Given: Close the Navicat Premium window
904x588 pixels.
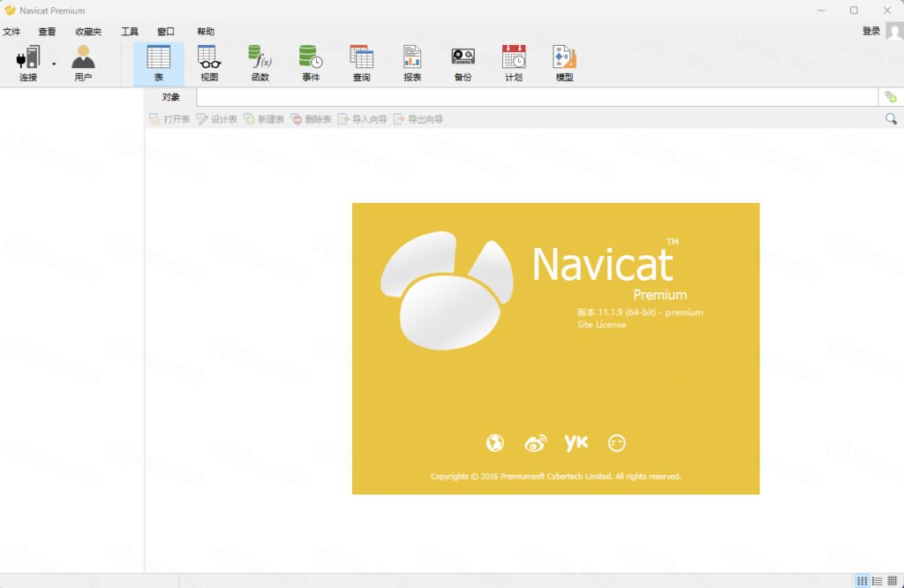Looking at the screenshot, I should click(887, 11).
